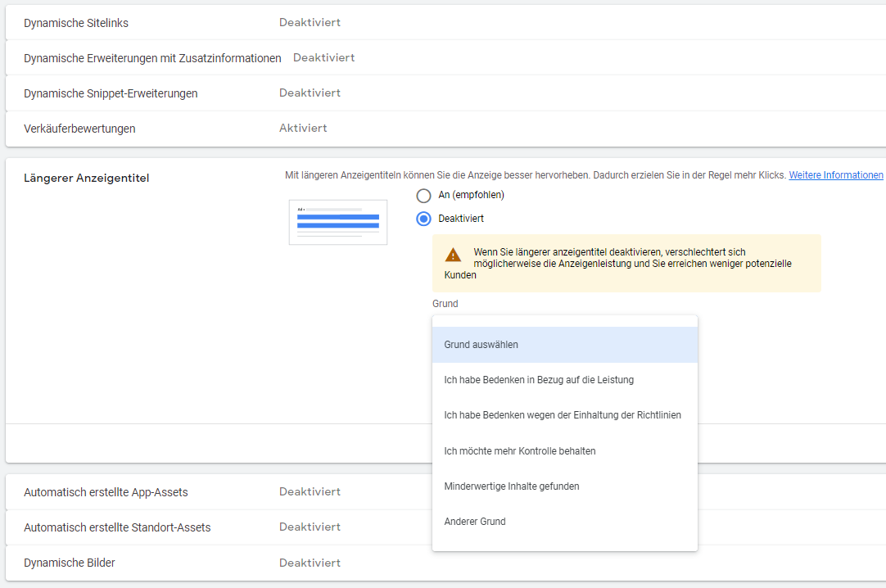The height and width of the screenshot is (588, 886).
Task: Select the 'Deaktiviert' radio button
Action: (423, 219)
